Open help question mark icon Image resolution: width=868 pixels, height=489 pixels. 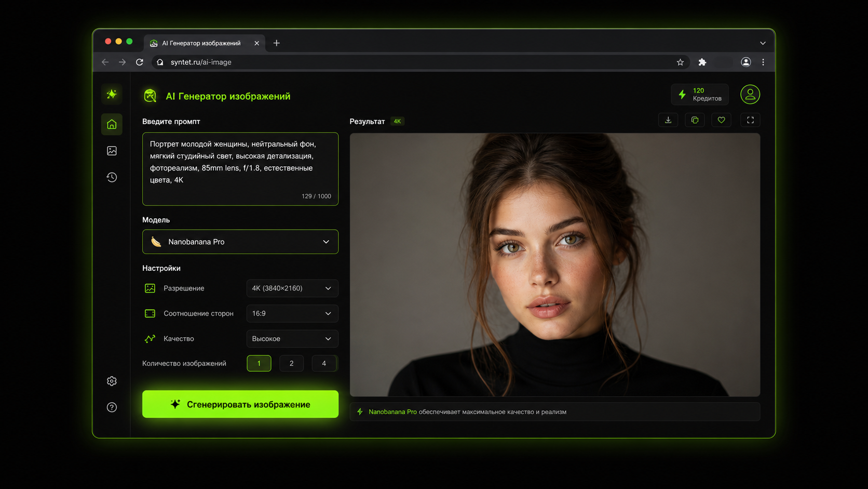pyautogui.click(x=112, y=407)
